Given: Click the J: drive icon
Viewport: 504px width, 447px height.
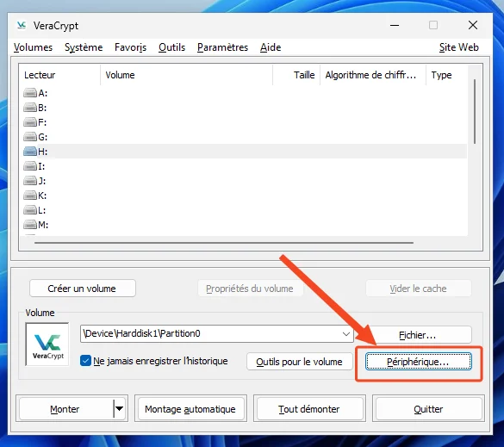Looking at the screenshot, I should pos(30,181).
